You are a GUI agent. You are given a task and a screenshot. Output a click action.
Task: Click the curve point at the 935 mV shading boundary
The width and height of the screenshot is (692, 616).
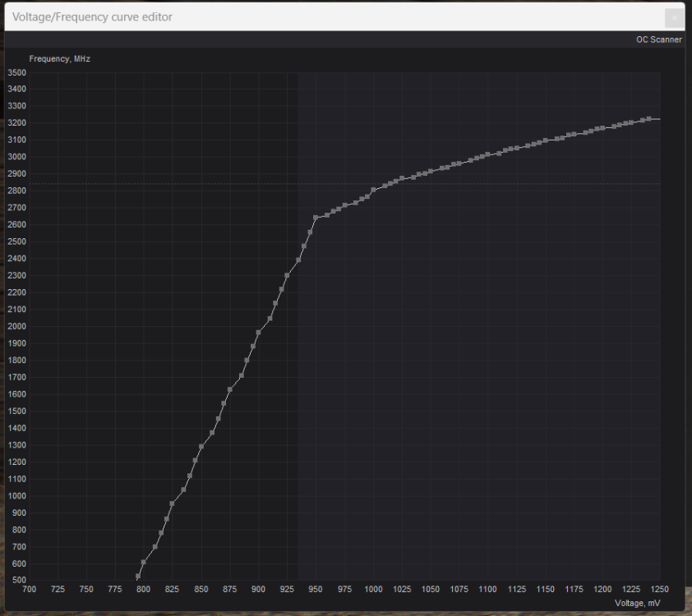tap(298, 260)
